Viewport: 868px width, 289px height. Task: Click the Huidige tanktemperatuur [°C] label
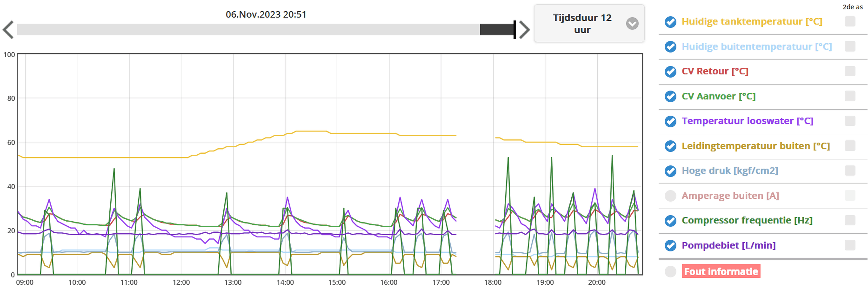[x=752, y=22]
